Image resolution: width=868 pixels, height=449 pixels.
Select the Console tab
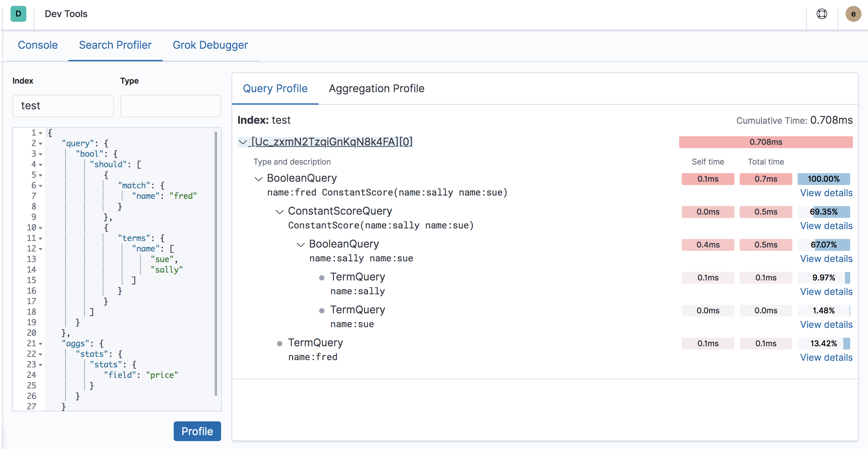(x=37, y=45)
